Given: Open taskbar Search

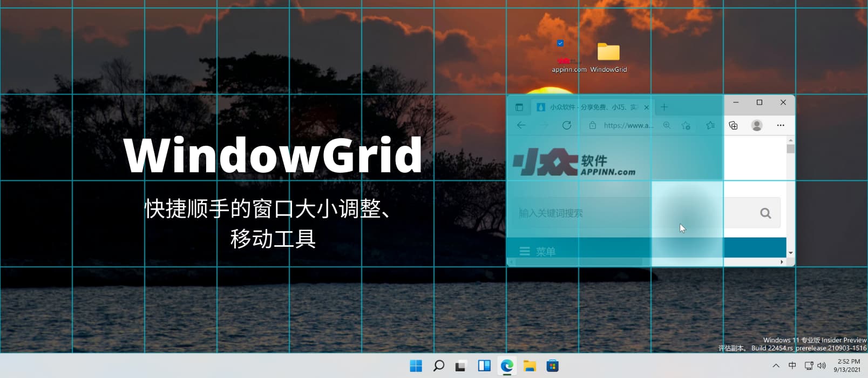Looking at the screenshot, I should [x=439, y=366].
